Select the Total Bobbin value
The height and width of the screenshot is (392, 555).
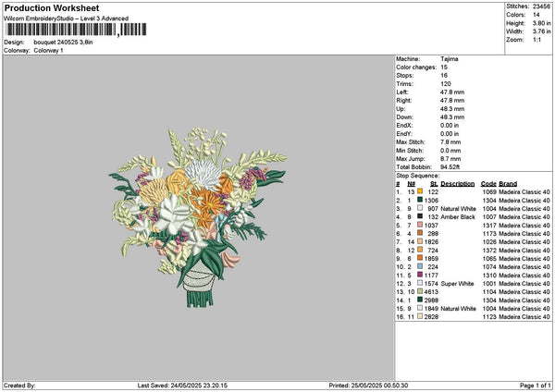click(451, 167)
